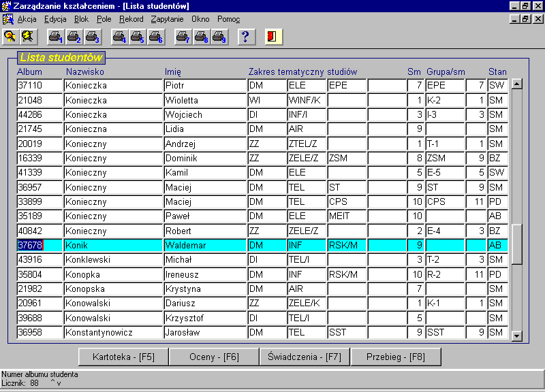Screen dimensions: 545x392
Task: Click first name Ireneusz
Action: (x=205, y=275)
